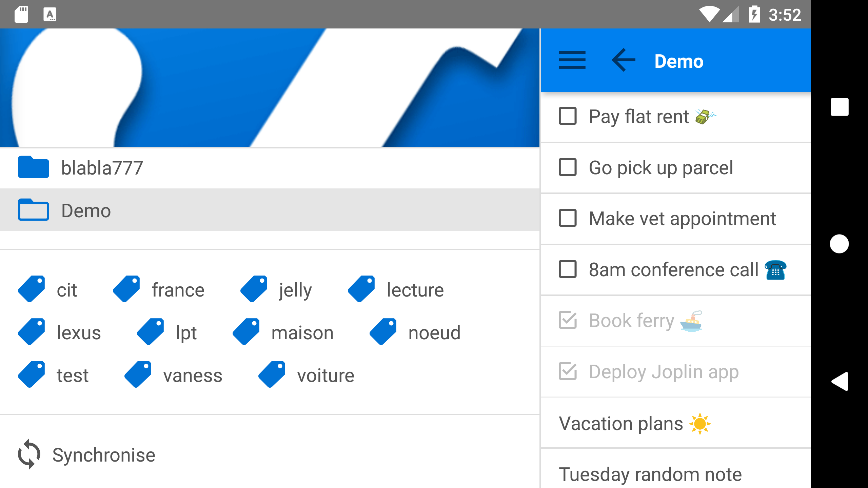
Task: Tap the Synchronise button label
Action: pos(104,455)
